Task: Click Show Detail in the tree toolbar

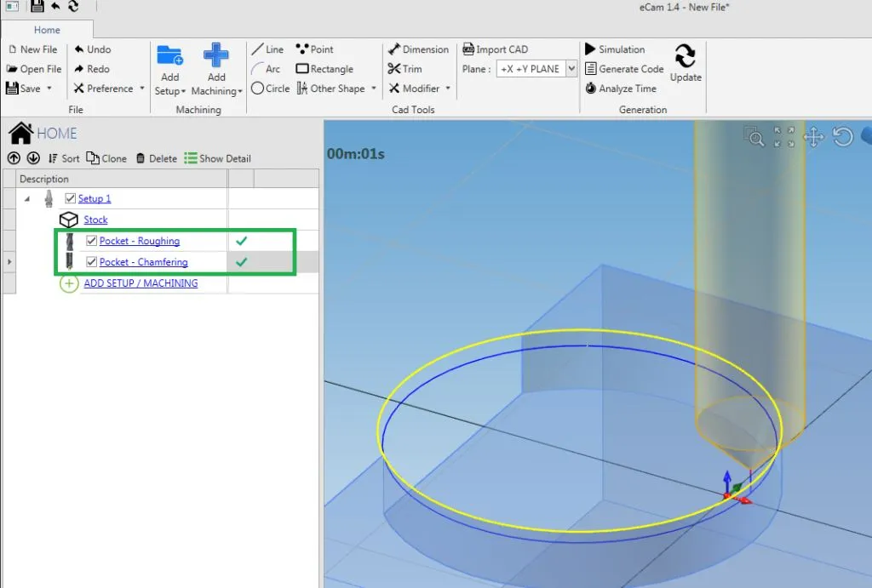Action: 219,158
